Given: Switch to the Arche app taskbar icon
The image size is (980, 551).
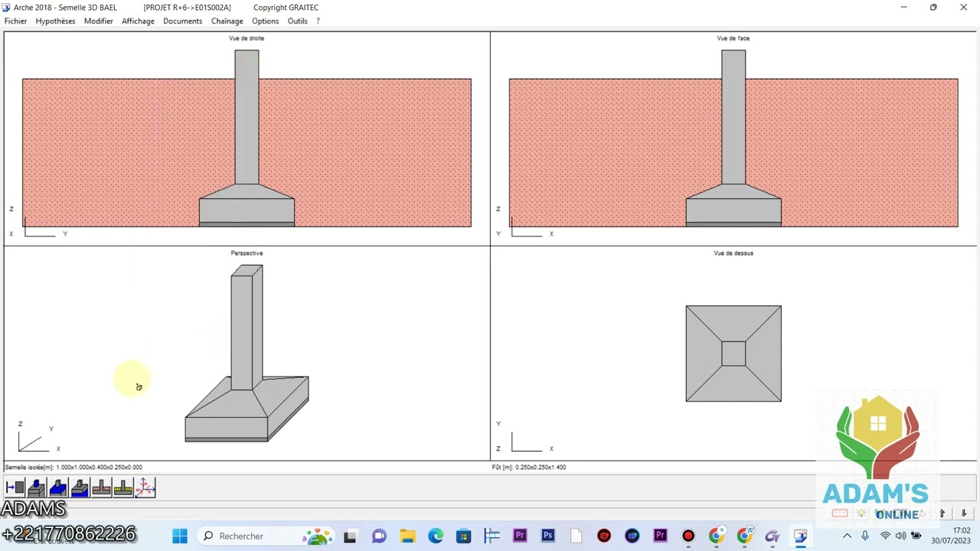Looking at the screenshot, I should (x=800, y=536).
